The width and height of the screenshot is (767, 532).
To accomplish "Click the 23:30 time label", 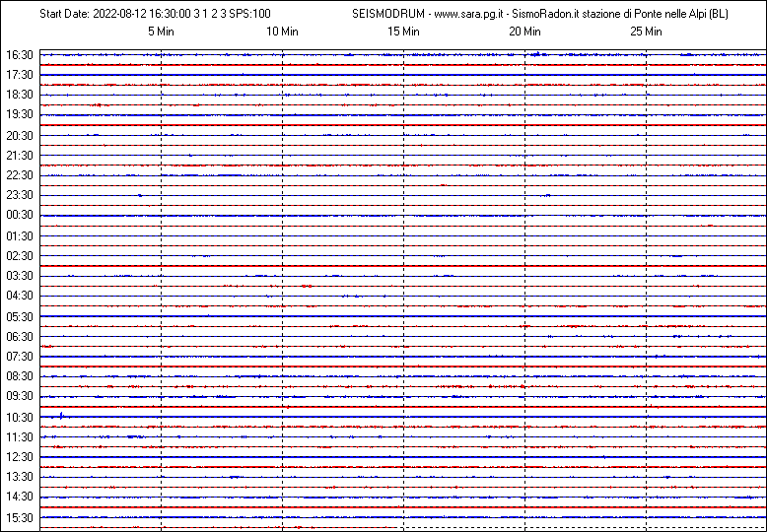I will [20, 195].
